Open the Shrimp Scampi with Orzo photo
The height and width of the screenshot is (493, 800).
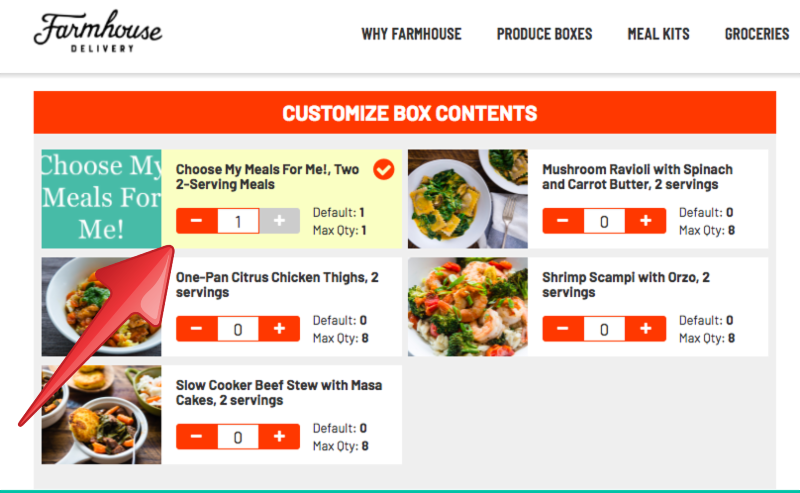click(467, 307)
